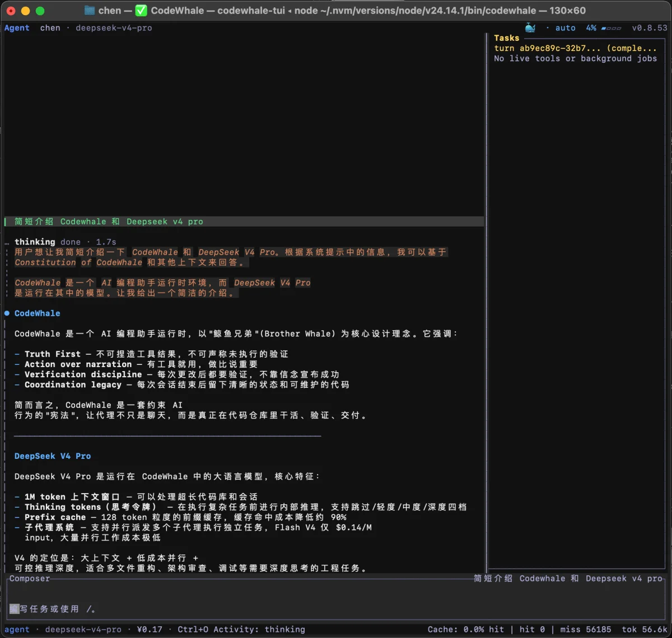Click the deepseek-v4-pro model name in header
This screenshot has width=672, height=638.
(x=114, y=28)
